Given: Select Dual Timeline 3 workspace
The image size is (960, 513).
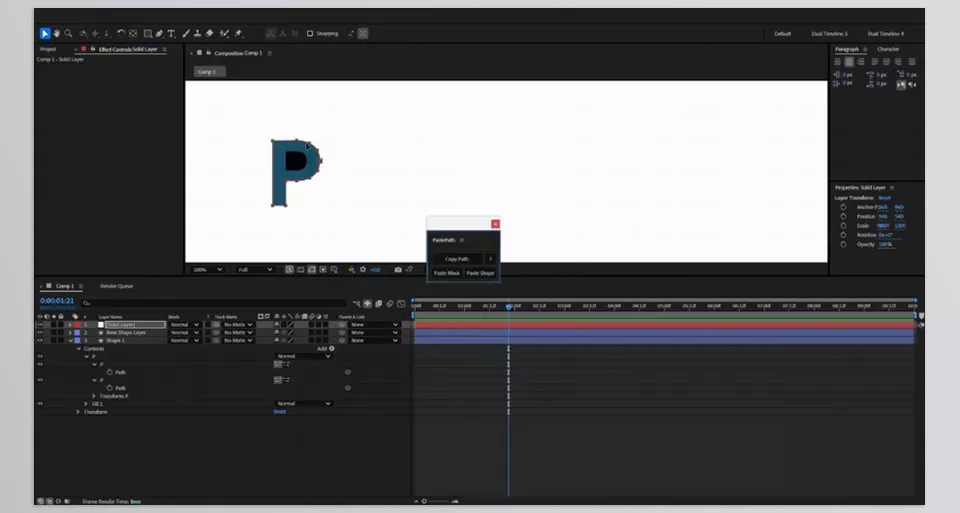Looking at the screenshot, I should pyautogui.click(x=829, y=34).
